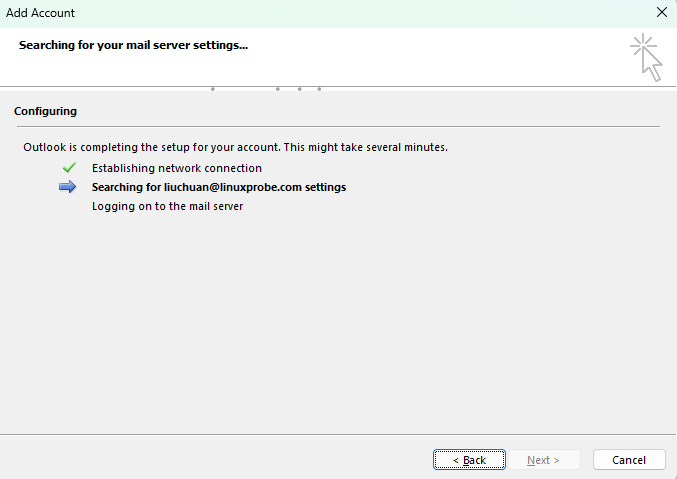Viewport: 677px width, 479px height.
Task: Click the third gray progress dot from left
Action: click(x=299, y=89)
